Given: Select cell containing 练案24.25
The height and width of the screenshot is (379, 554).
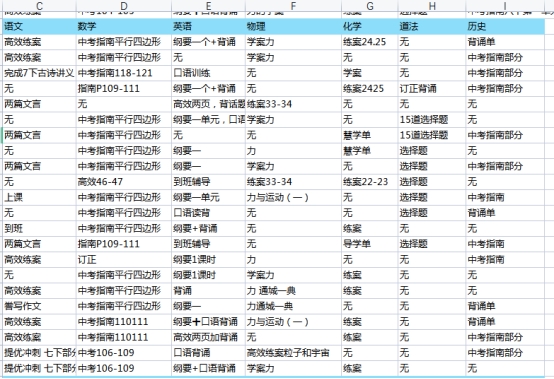Looking at the screenshot, I should pyautogui.click(x=370, y=42).
